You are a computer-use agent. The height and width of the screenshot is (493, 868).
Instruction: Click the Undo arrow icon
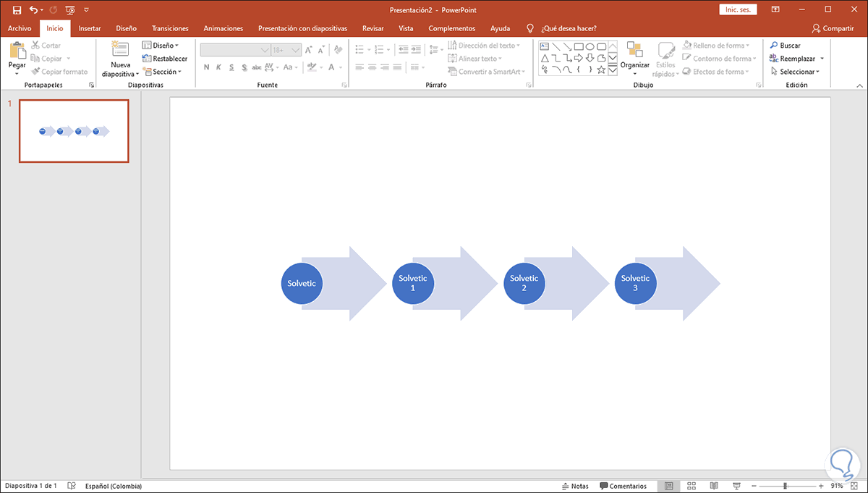pos(33,10)
